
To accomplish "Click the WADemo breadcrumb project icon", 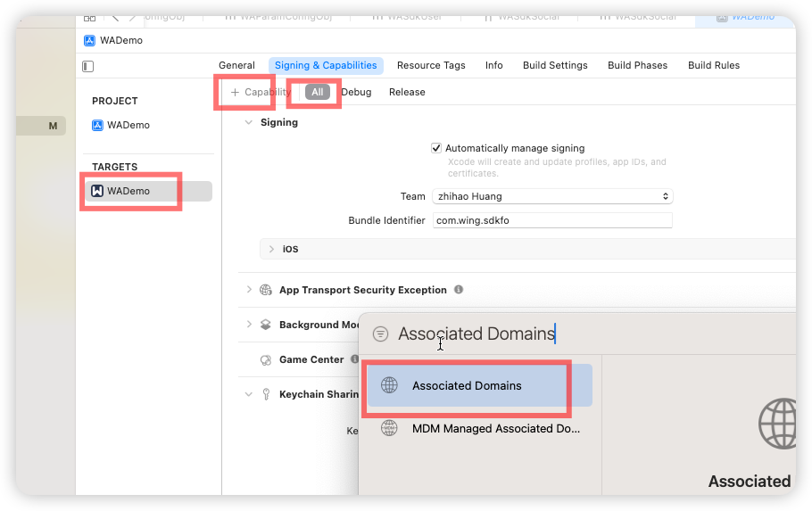I will coord(89,40).
